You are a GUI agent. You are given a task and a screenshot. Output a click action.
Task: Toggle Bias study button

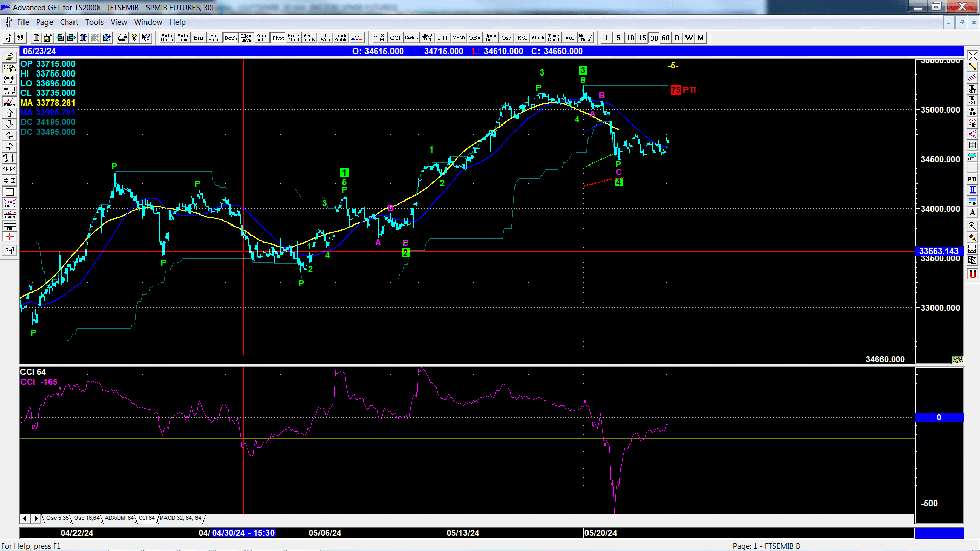tap(199, 38)
